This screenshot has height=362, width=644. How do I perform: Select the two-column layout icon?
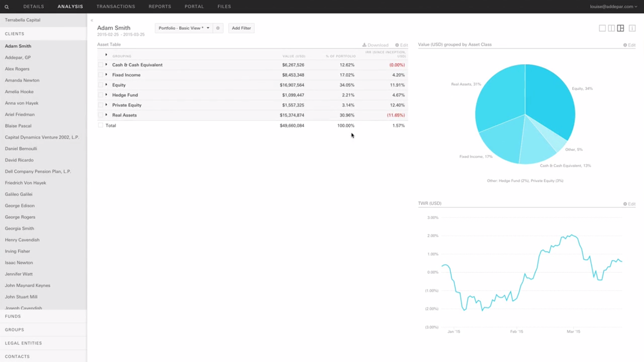click(611, 28)
